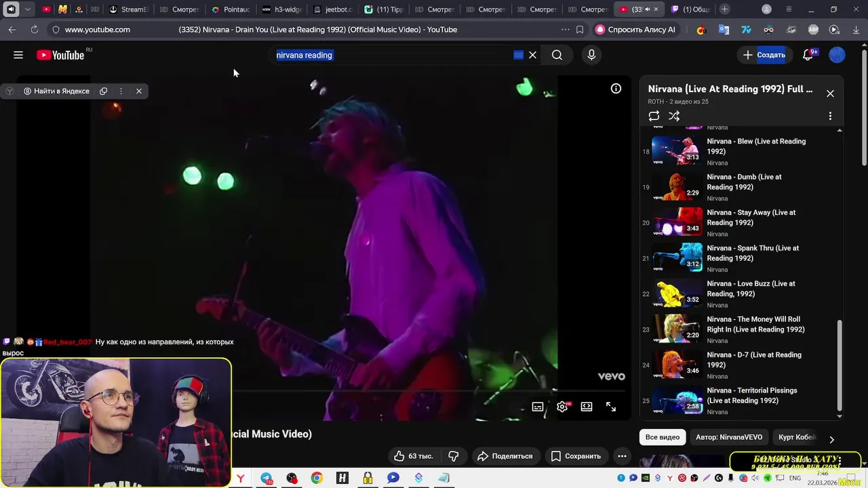Open Nirvana - Territorial Pissings playlist item
This screenshot has width=868, height=488.
point(740,400)
